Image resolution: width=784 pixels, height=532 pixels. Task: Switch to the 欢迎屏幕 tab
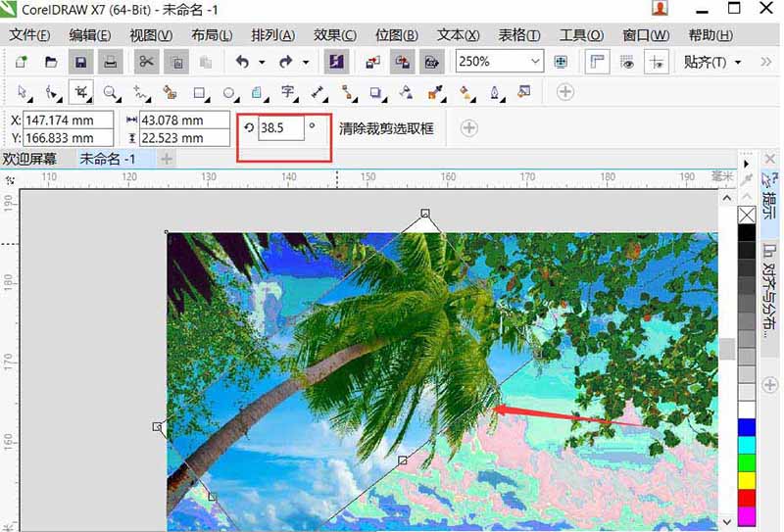(30, 159)
